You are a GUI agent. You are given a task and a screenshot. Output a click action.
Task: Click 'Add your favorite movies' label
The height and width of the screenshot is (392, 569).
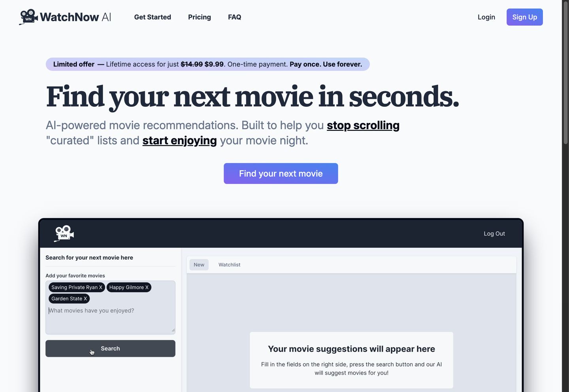pos(75,276)
